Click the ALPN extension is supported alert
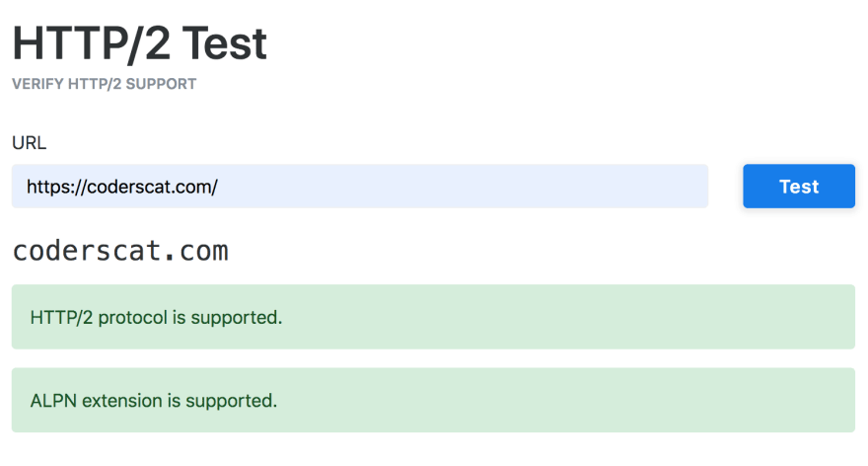 (x=433, y=400)
